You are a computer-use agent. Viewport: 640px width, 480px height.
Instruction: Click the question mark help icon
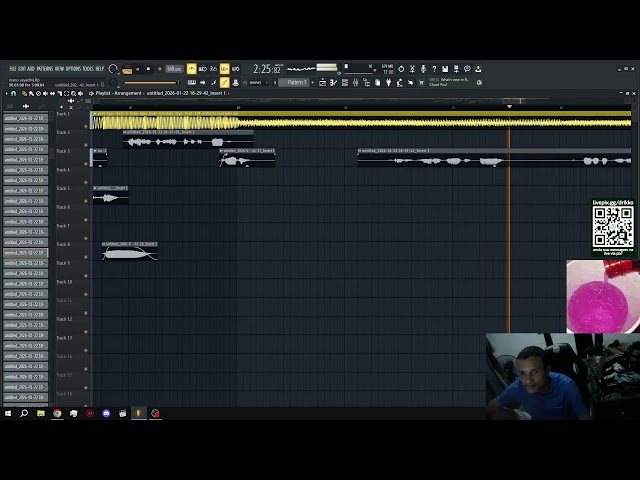coord(434,69)
